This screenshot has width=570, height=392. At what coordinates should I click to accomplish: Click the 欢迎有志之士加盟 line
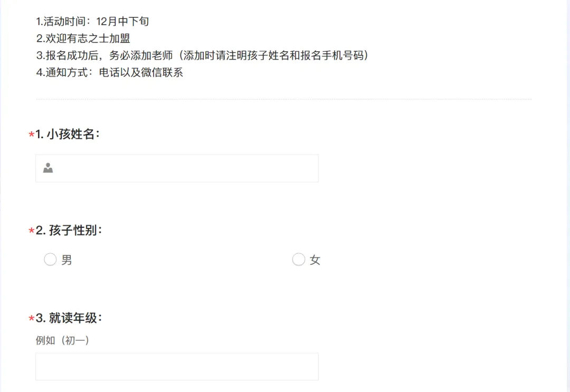tap(83, 39)
